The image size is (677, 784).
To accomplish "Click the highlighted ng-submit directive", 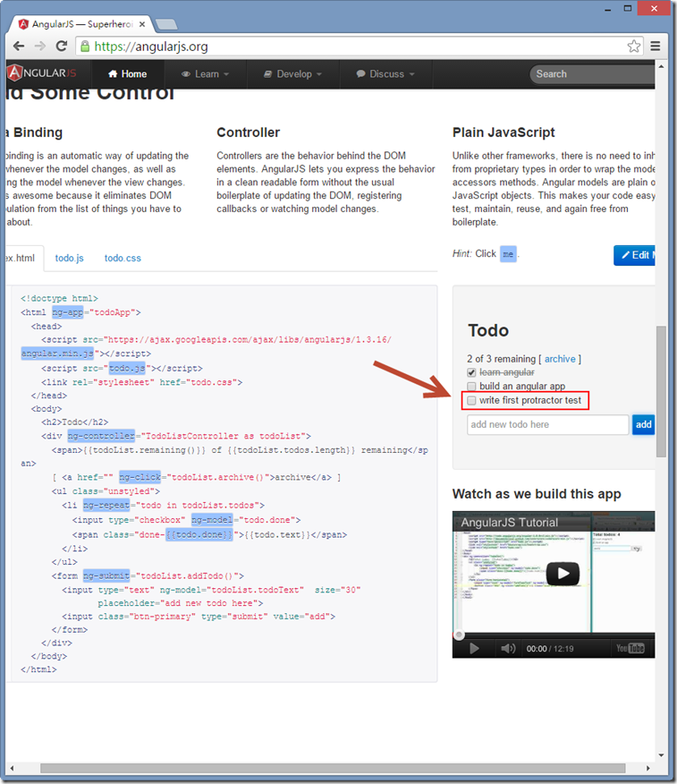I will [106, 576].
